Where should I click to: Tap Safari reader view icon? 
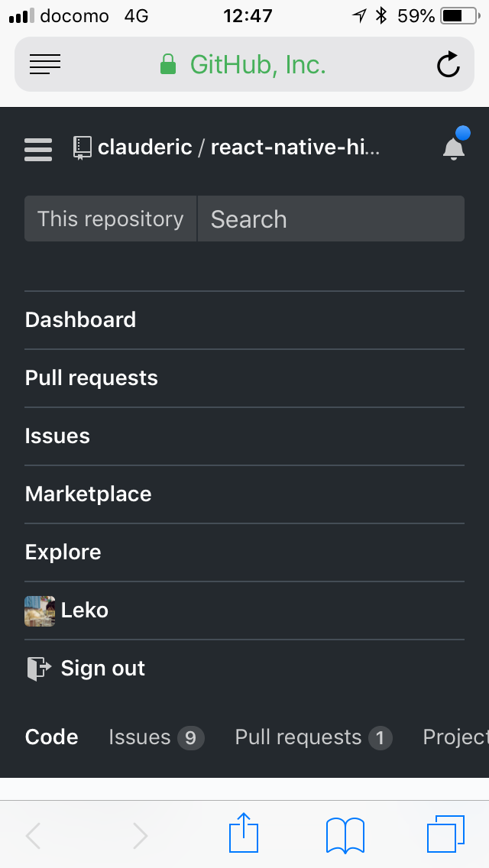pos(45,65)
